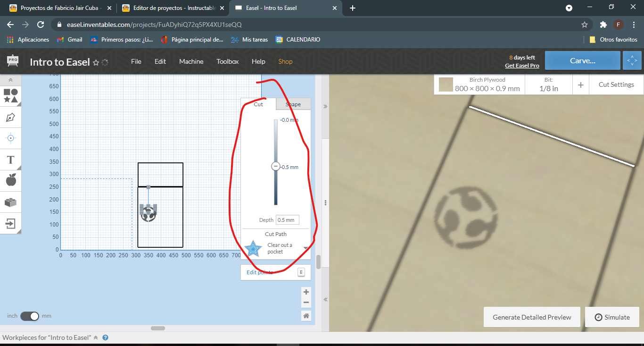Click the Edit points link
The width and height of the screenshot is (644, 346).
click(x=259, y=272)
